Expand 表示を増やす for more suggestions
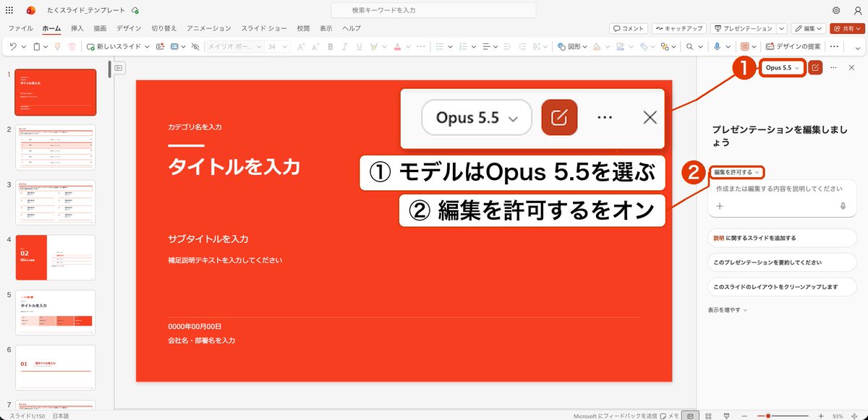Screen dimensions: 868x420 click(728, 309)
